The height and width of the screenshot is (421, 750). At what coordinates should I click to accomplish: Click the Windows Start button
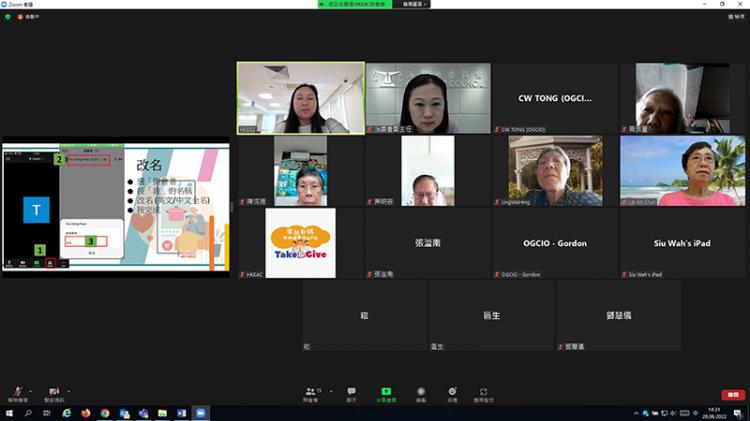point(9,413)
